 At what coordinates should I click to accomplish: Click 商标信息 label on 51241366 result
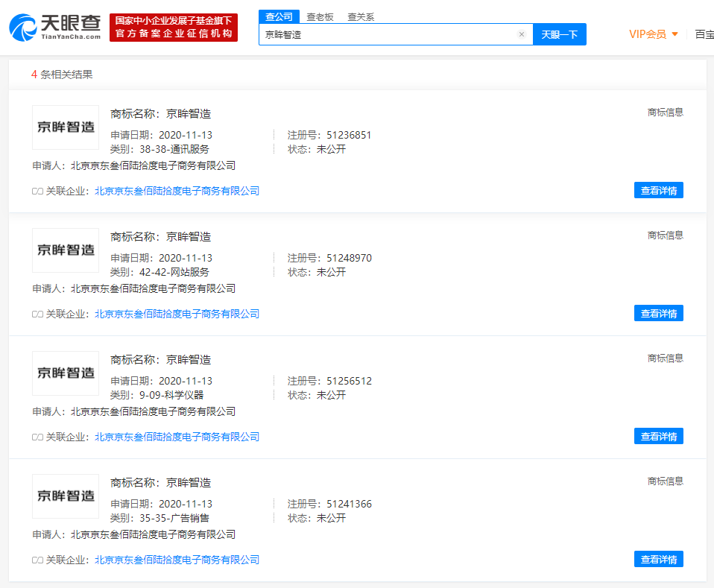(x=666, y=481)
